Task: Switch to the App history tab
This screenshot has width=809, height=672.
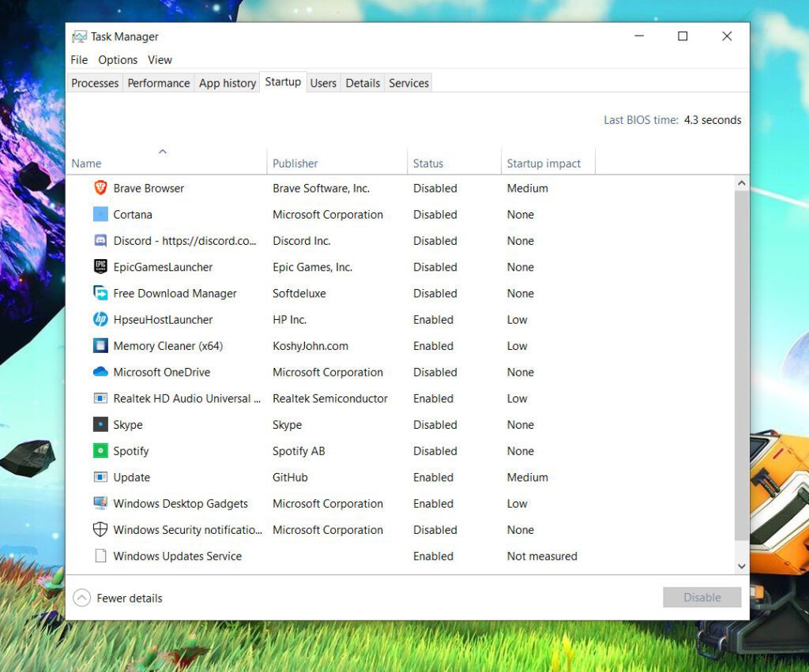Action: pos(228,83)
